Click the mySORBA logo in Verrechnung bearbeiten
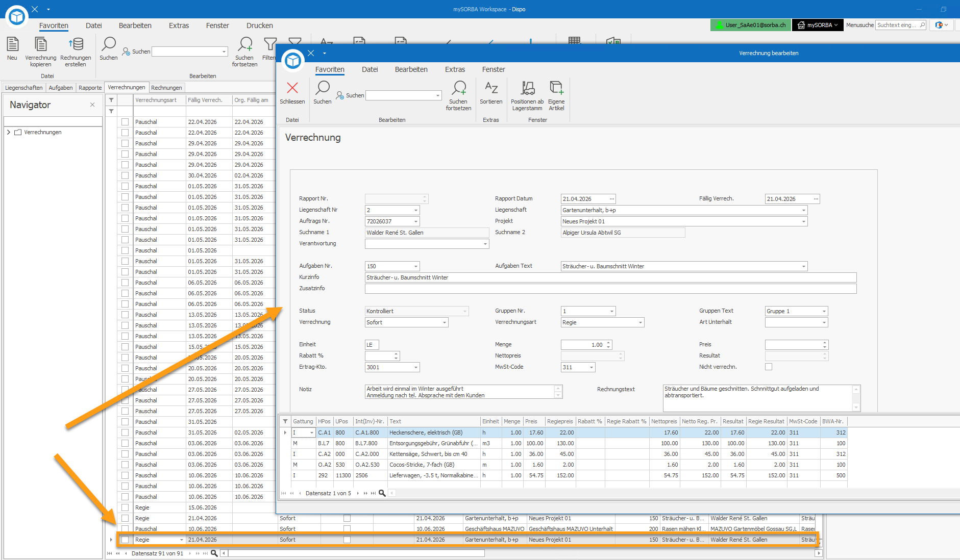The height and width of the screenshot is (560, 960). click(293, 60)
